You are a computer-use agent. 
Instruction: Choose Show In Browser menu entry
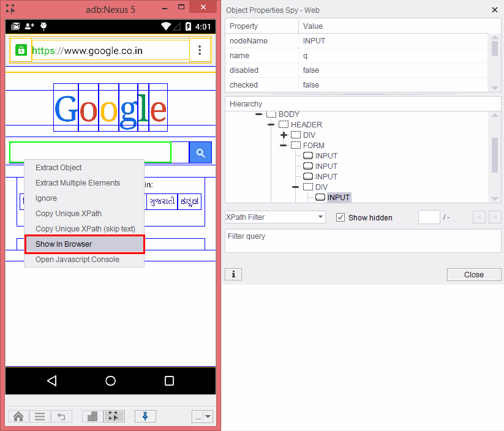tap(85, 244)
